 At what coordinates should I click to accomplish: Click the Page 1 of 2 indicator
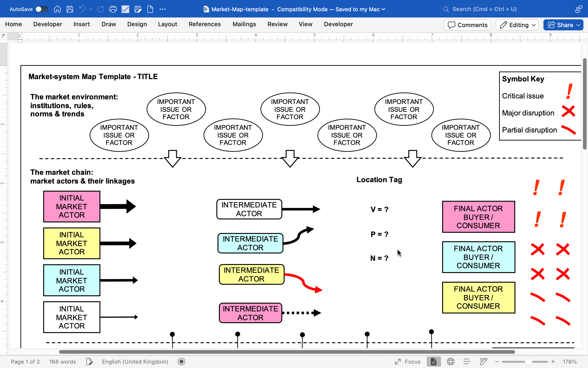coord(25,362)
